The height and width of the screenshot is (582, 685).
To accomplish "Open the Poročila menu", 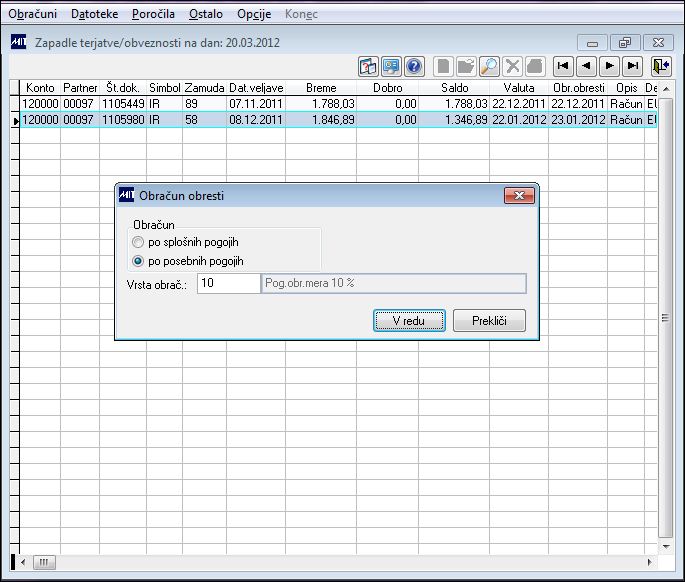I will (x=153, y=14).
